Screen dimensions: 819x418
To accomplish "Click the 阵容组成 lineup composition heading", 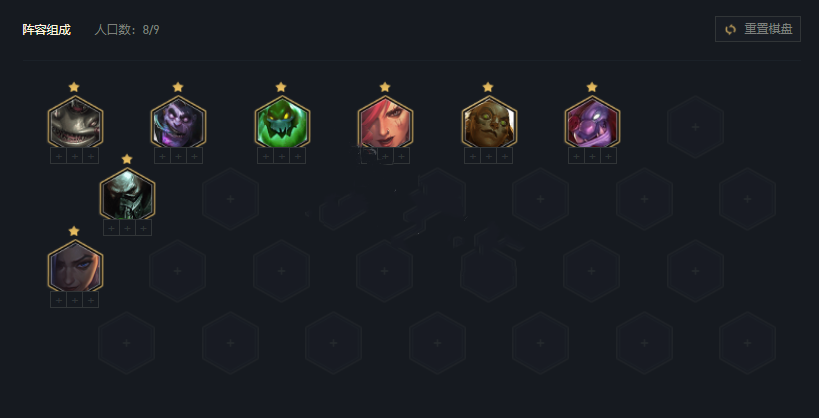I will click(46, 29).
